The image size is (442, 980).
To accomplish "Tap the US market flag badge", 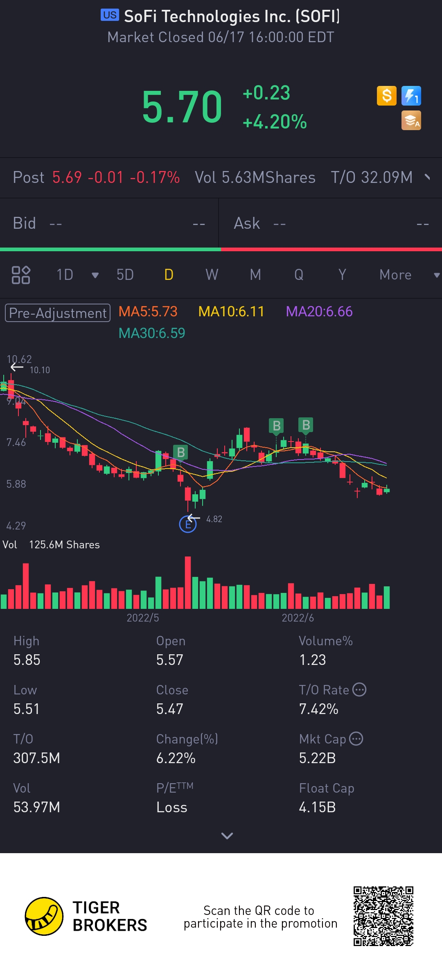I will click(110, 15).
